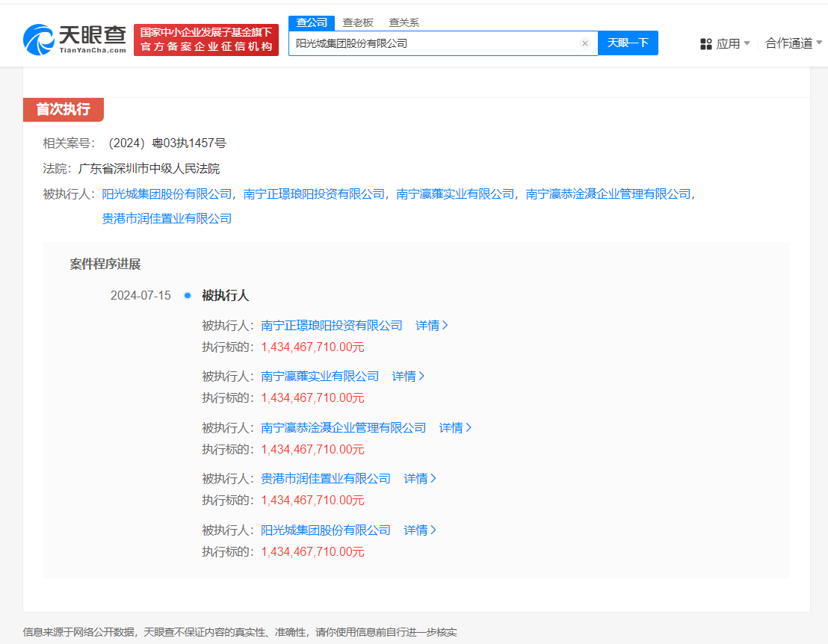Clear the search box with the × icon
Image resolution: width=828 pixels, height=644 pixels.
pos(585,43)
